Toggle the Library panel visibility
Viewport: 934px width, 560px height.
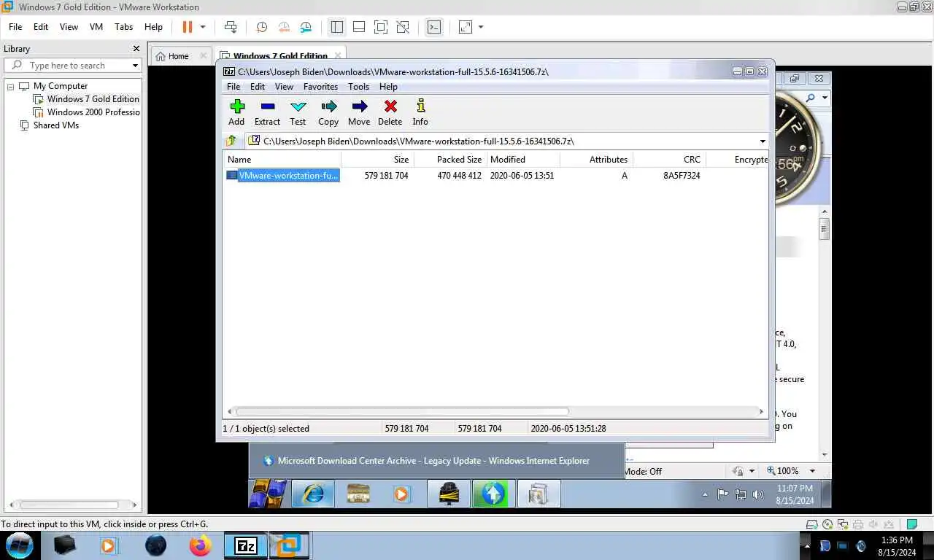tap(336, 27)
